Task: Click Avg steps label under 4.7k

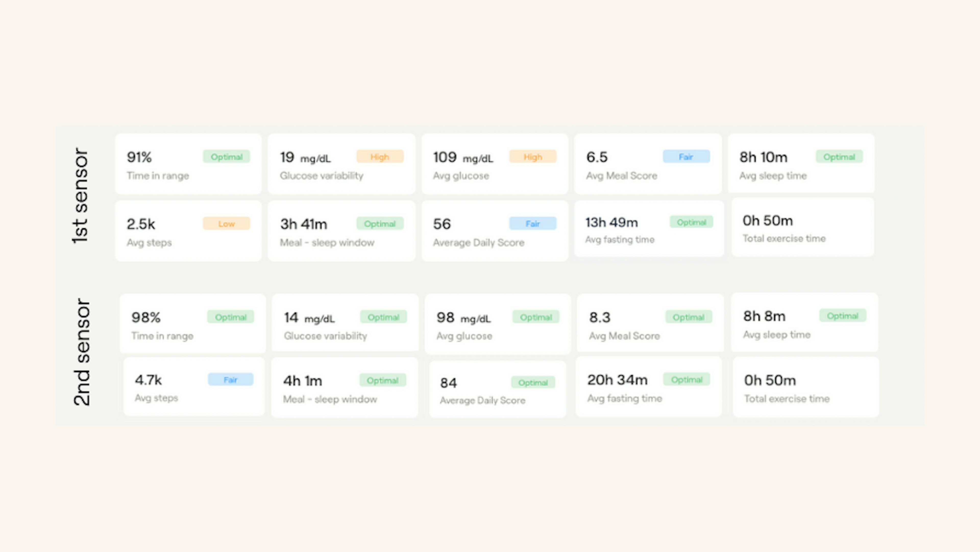Action: (x=156, y=398)
